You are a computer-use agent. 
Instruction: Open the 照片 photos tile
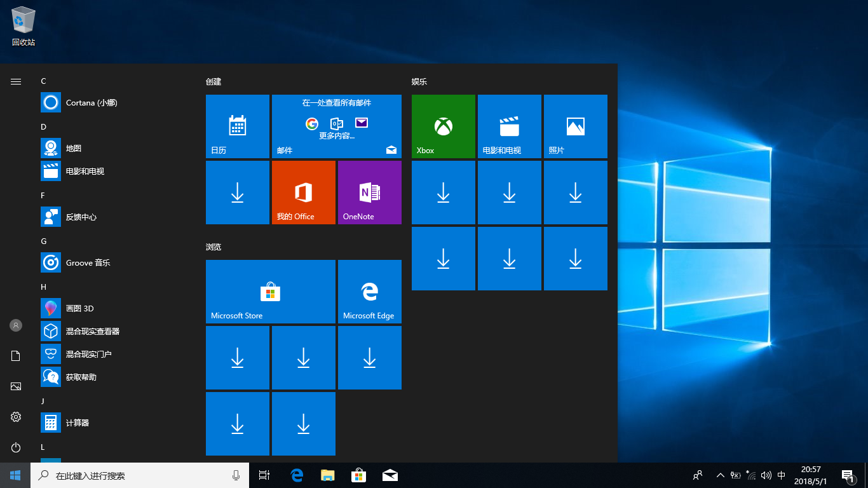coord(575,126)
